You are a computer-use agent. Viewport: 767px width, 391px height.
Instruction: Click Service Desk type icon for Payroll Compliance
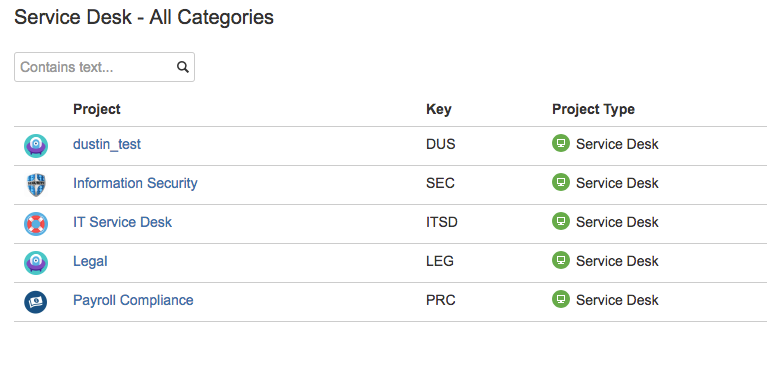coord(561,299)
